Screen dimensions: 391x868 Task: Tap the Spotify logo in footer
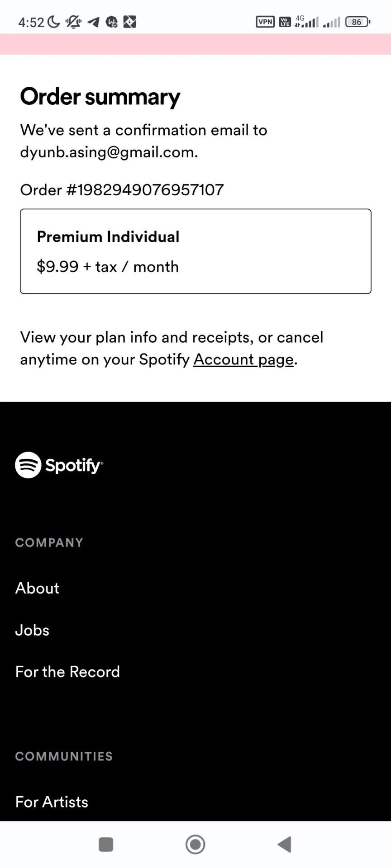[x=59, y=465]
